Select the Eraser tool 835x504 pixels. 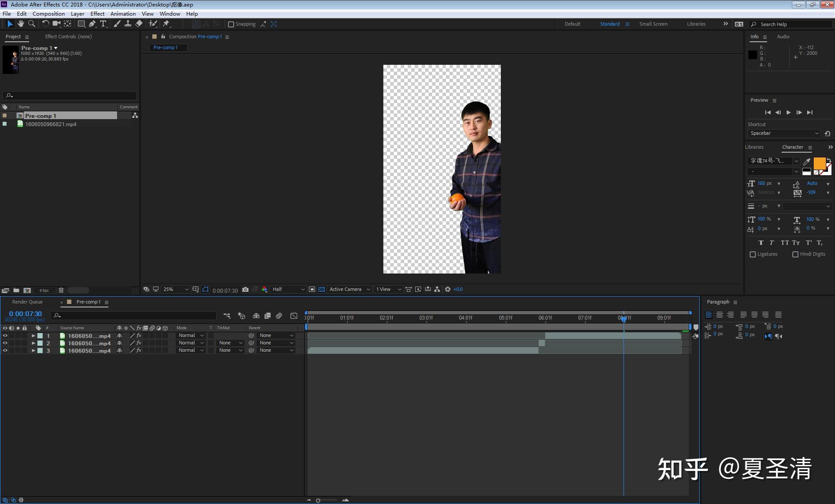pyautogui.click(x=139, y=24)
